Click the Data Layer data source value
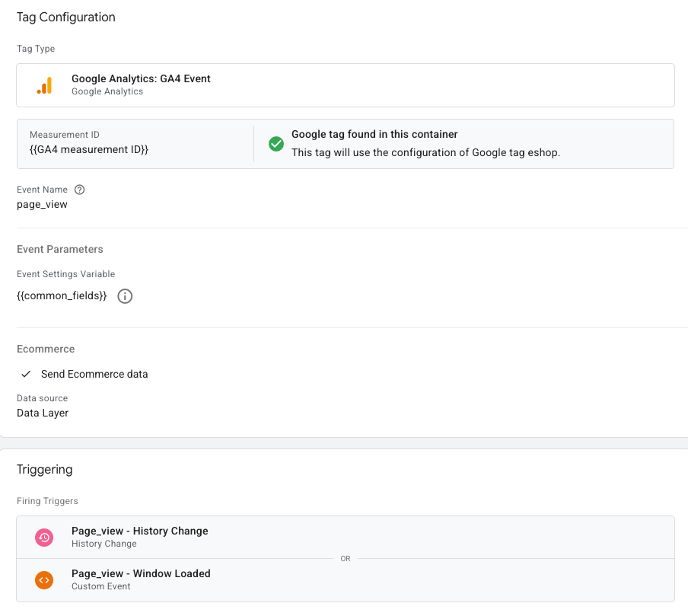 pyautogui.click(x=43, y=413)
